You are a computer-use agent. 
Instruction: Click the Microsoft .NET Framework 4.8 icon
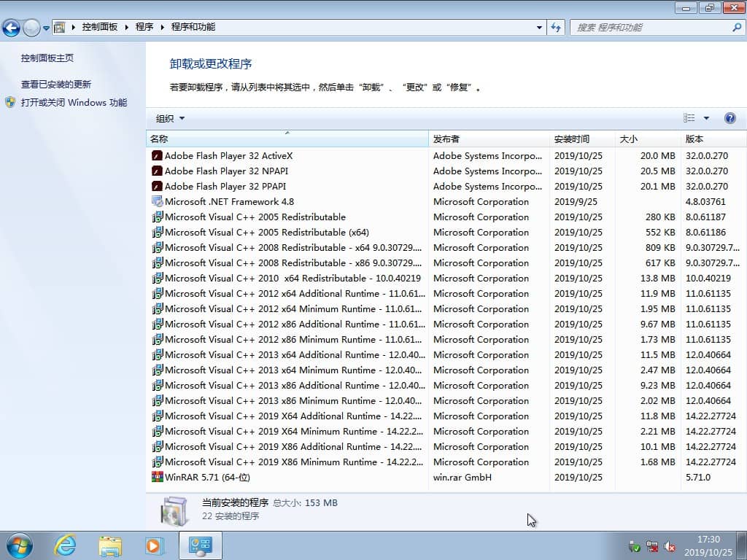coord(156,201)
